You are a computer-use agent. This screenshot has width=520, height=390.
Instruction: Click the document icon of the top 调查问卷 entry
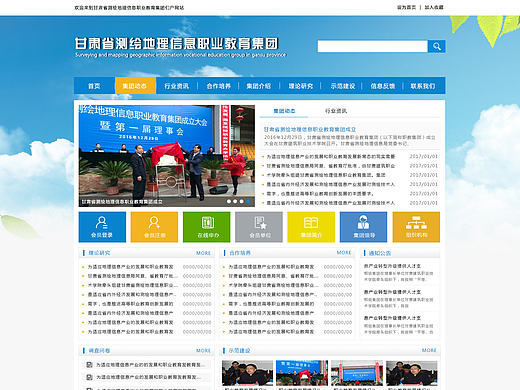(89, 365)
